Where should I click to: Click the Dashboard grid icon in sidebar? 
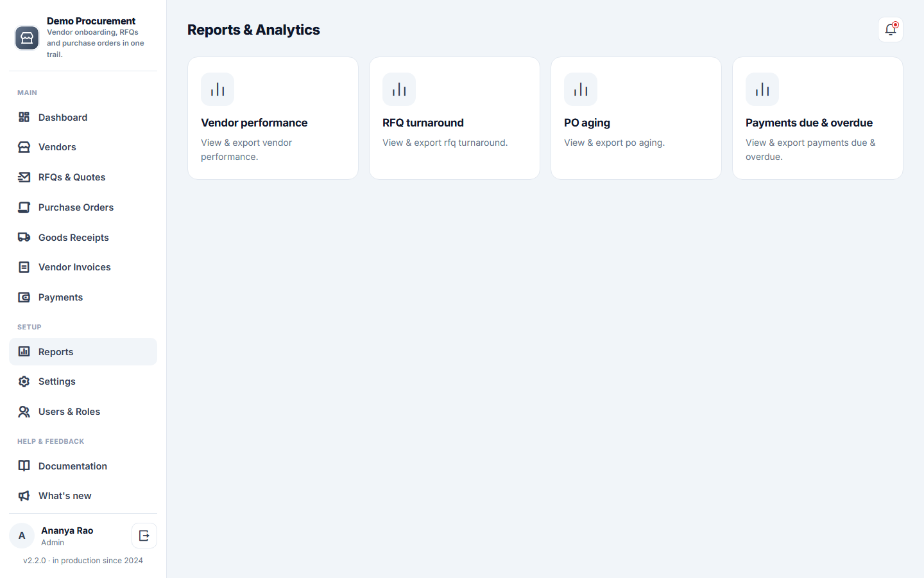pos(24,117)
